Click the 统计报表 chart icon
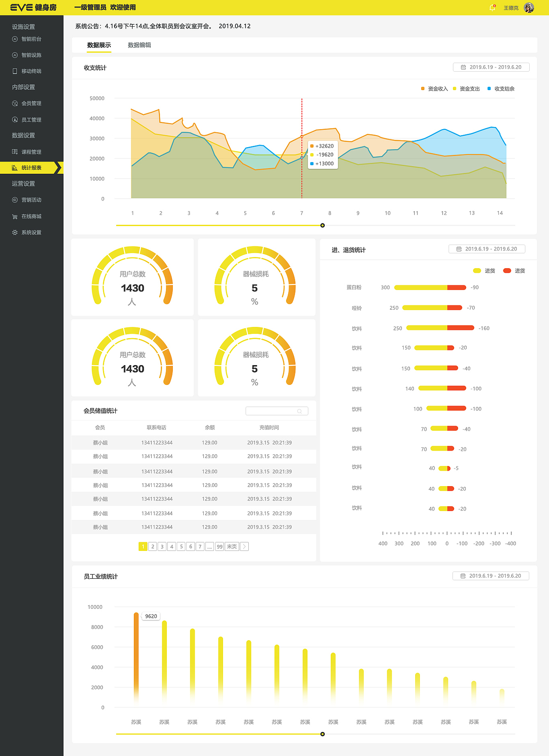 [x=15, y=168]
